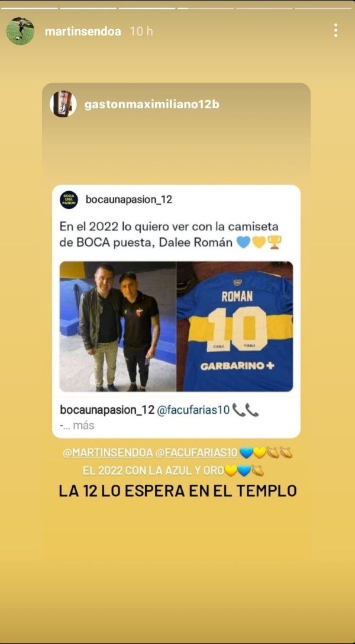Tap the blue heart emoji after Dalee Román
The image size is (355, 644).
(x=243, y=242)
